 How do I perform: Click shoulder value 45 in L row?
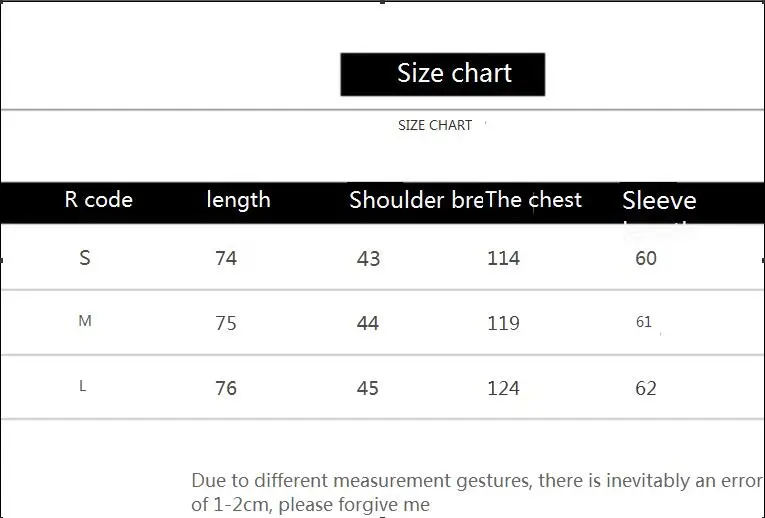(367, 388)
